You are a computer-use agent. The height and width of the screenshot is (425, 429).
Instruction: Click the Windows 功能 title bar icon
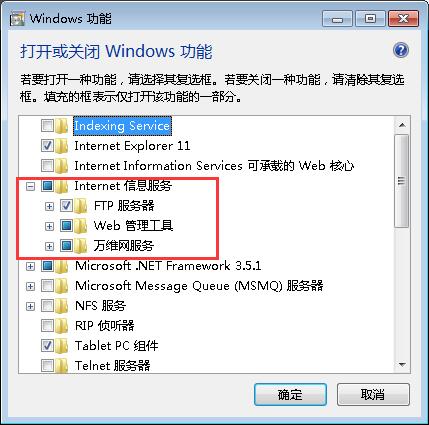[x=17, y=18]
